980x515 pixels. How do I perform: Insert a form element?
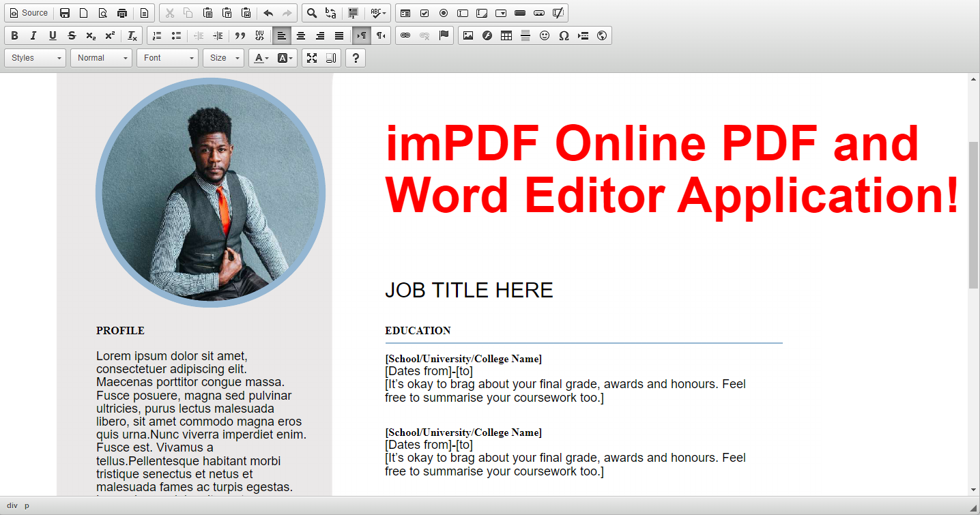click(405, 13)
